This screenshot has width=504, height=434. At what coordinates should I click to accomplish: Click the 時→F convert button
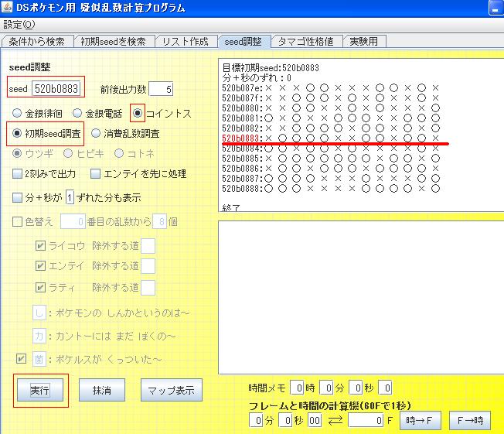point(420,420)
